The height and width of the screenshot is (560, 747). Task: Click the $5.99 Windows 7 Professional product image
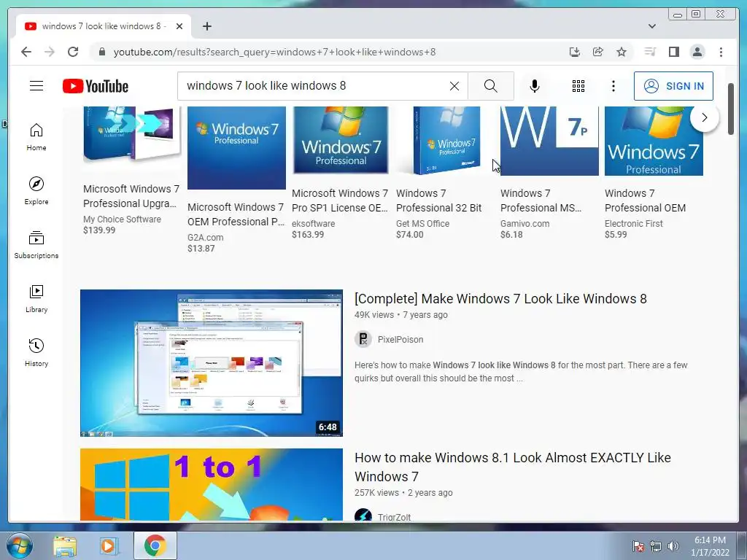654,141
